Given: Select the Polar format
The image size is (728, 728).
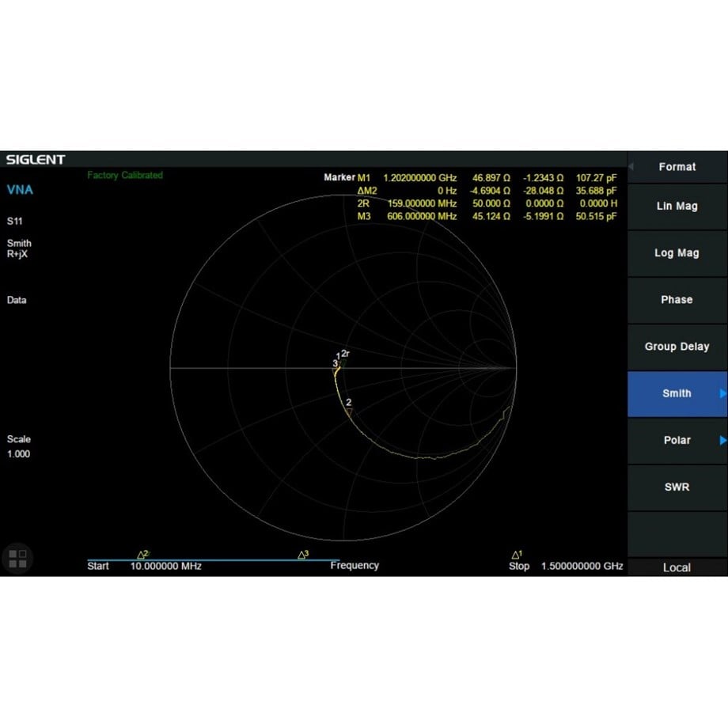Looking at the screenshot, I should click(x=677, y=441).
